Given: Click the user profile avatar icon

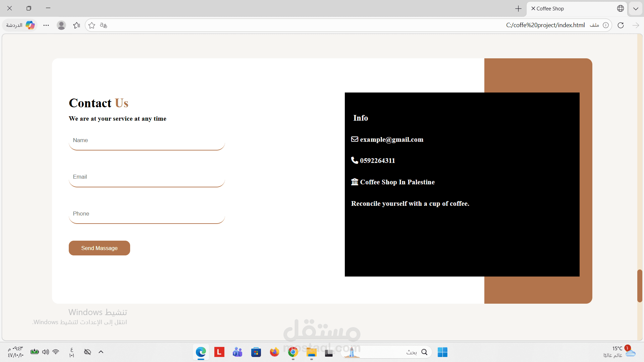Looking at the screenshot, I should point(61,25).
